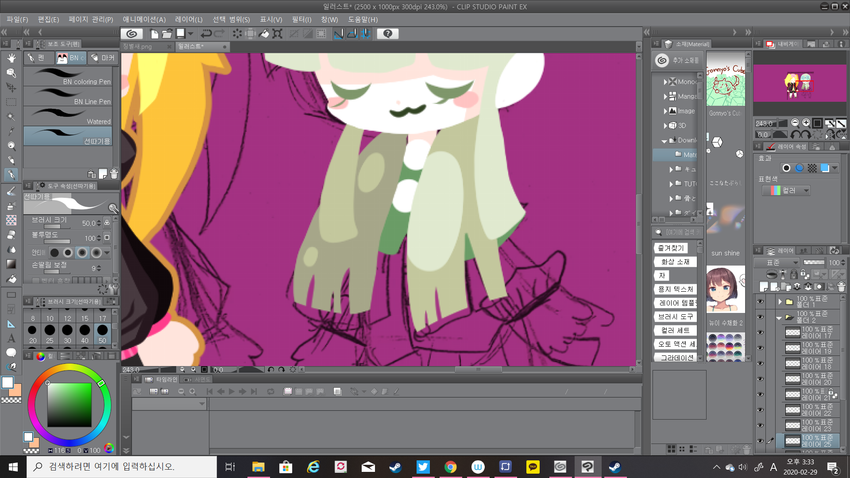
Task: Hide 레이어 19 using its eye icon
Action: [x=760, y=347]
